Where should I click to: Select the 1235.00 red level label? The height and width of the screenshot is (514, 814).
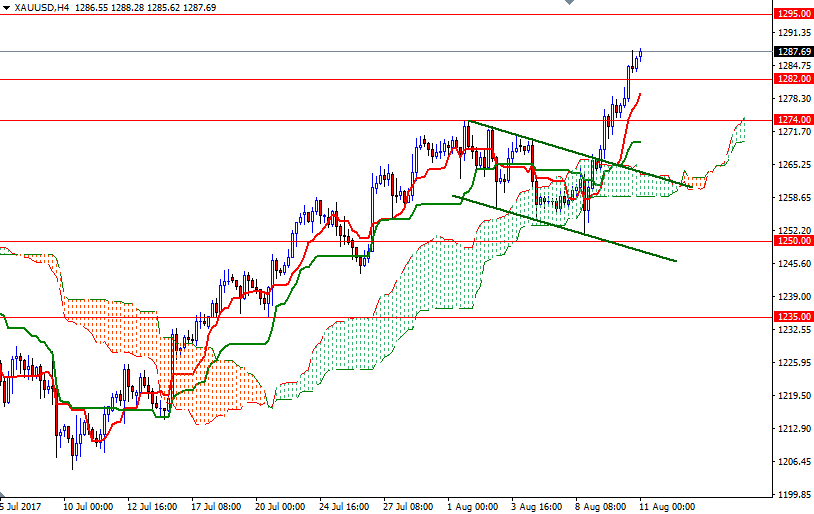point(793,317)
